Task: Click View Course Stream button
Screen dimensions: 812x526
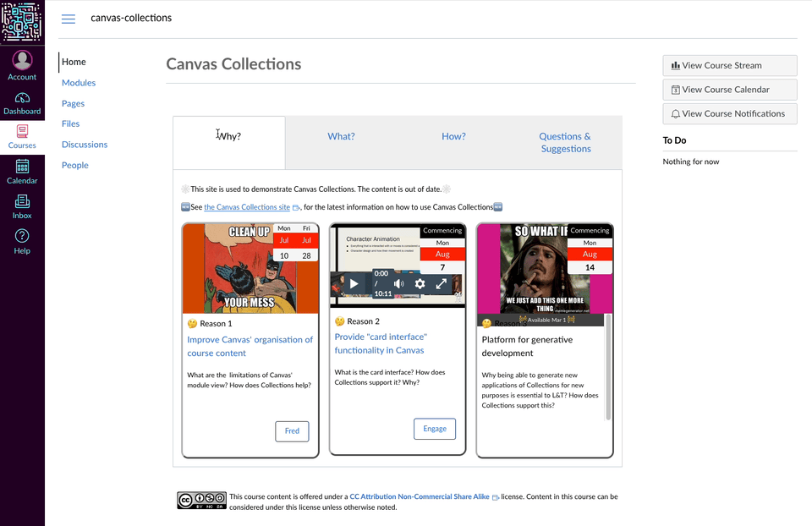Action: click(x=730, y=65)
